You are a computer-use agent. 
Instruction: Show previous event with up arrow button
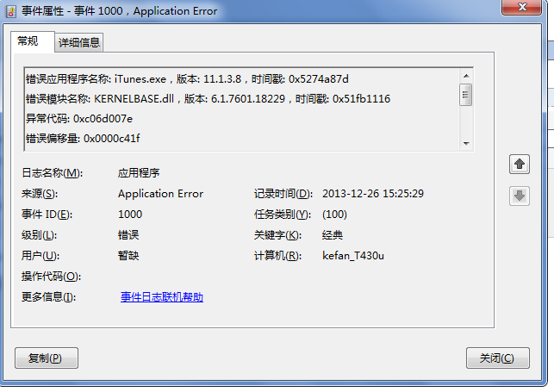pos(519,165)
